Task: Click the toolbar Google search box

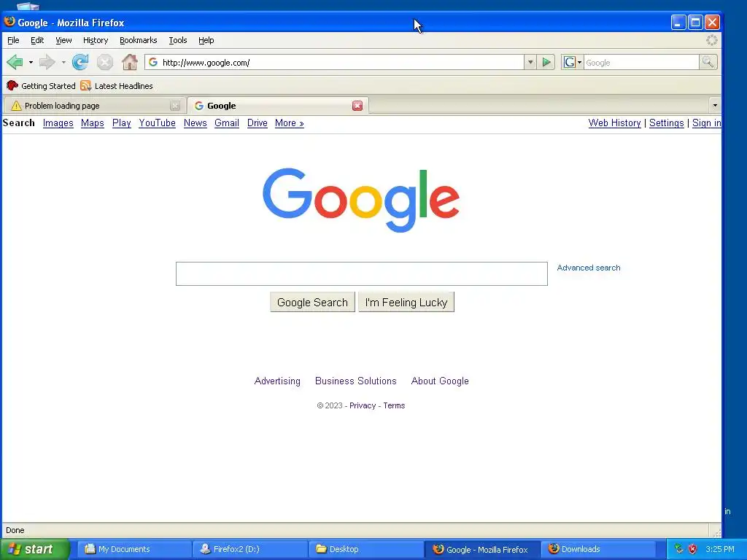Action: pos(640,63)
